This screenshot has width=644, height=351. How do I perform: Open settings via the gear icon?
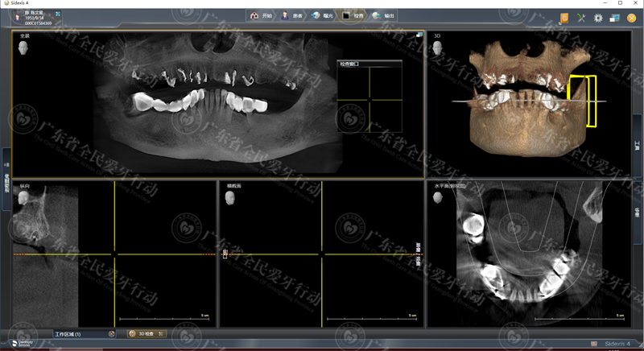pos(598,17)
